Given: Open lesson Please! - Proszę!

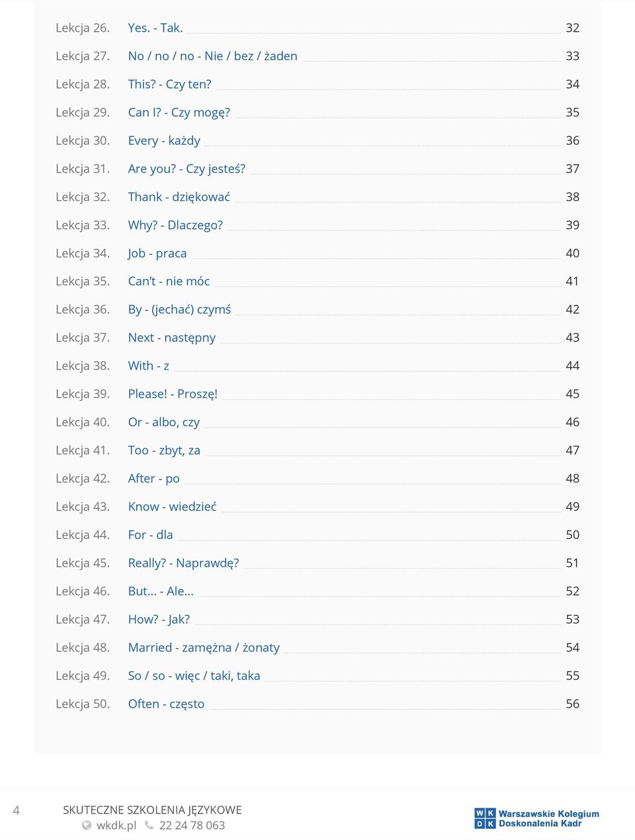Looking at the screenshot, I should pyautogui.click(x=173, y=394).
